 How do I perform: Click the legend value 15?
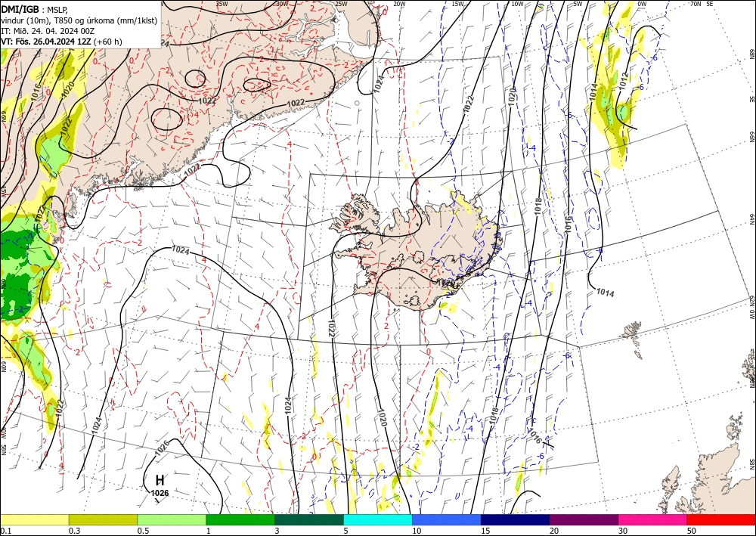[485, 531]
